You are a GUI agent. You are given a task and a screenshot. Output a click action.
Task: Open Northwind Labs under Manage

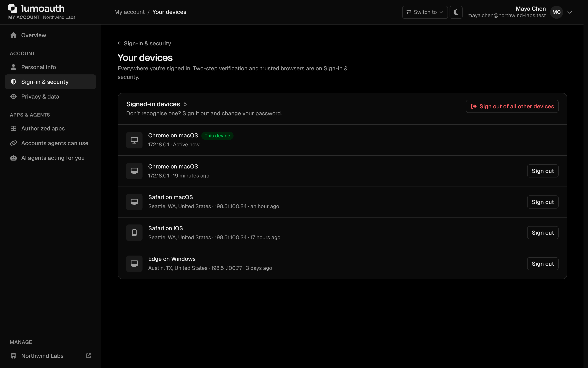51,356
